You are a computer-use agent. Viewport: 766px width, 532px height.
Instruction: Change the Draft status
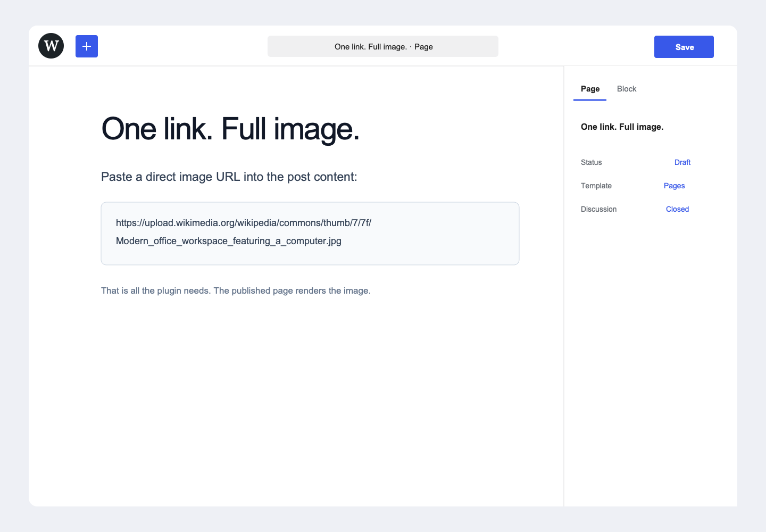(682, 162)
